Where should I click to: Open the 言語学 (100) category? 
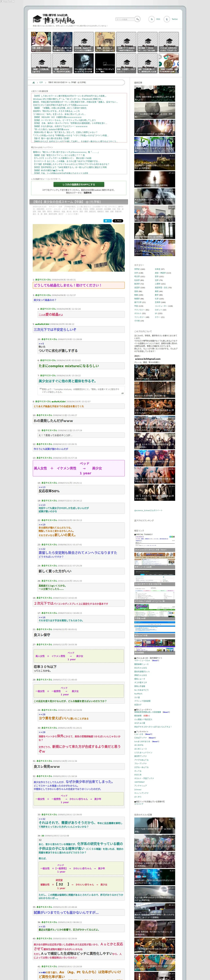coord(140,288)
